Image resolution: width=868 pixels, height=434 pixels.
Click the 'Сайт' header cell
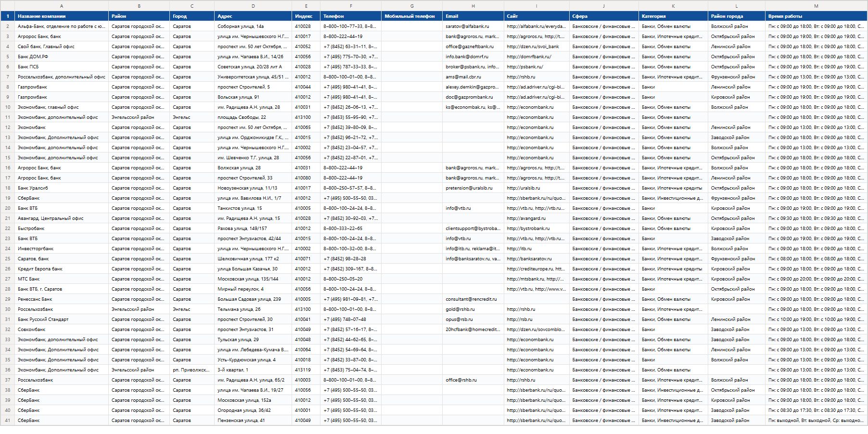pyautogui.click(x=536, y=16)
